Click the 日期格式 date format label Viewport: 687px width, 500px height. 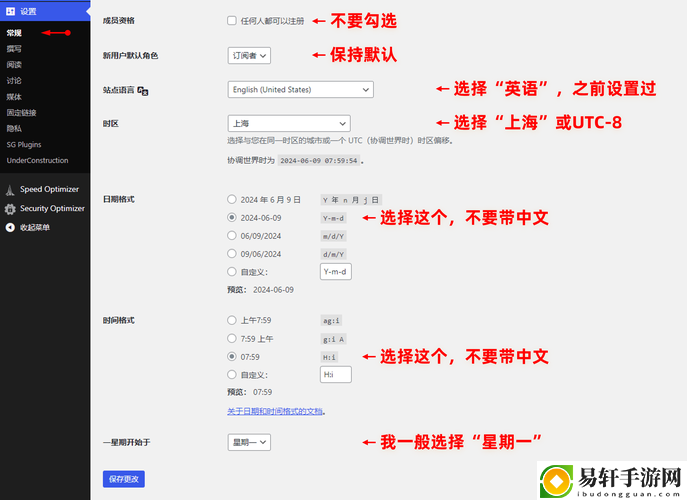click(119, 199)
